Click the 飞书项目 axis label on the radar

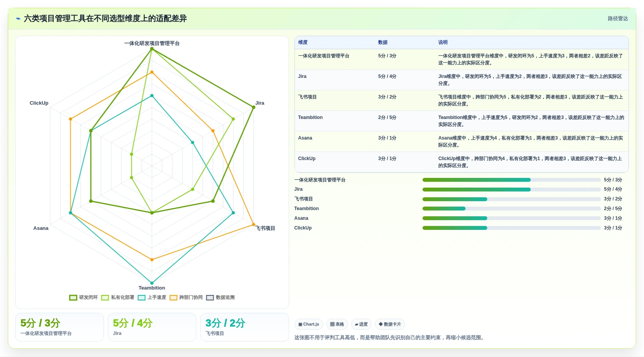point(265,228)
